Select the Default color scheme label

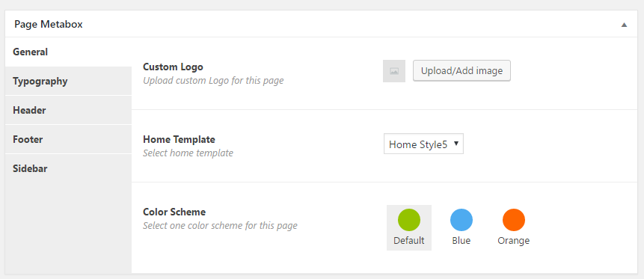pyautogui.click(x=408, y=241)
